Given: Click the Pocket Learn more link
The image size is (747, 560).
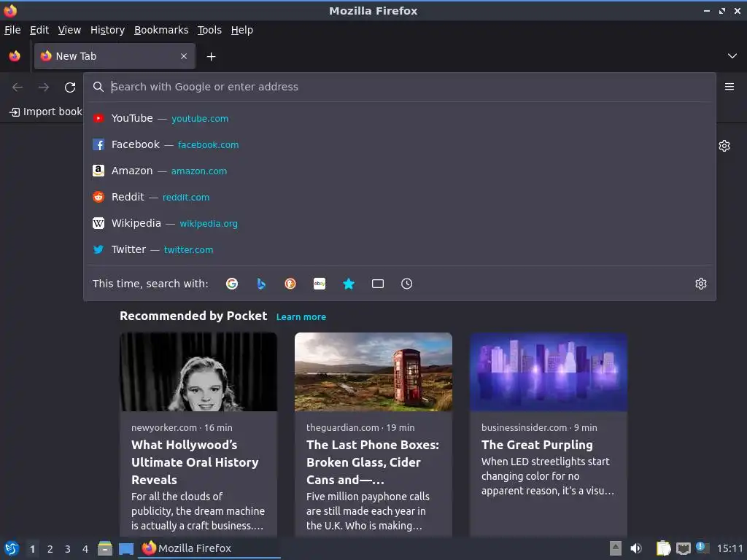Looking at the screenshot, I should 301,316.
